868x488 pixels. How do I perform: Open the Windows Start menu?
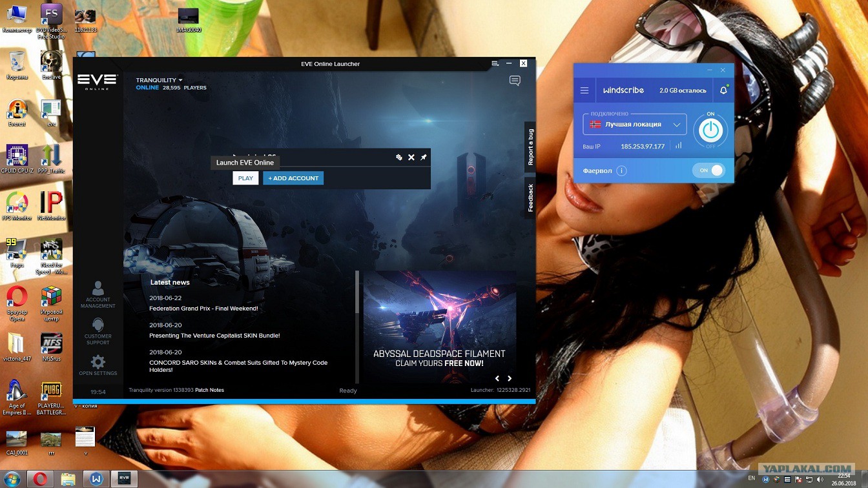(12, 479)
